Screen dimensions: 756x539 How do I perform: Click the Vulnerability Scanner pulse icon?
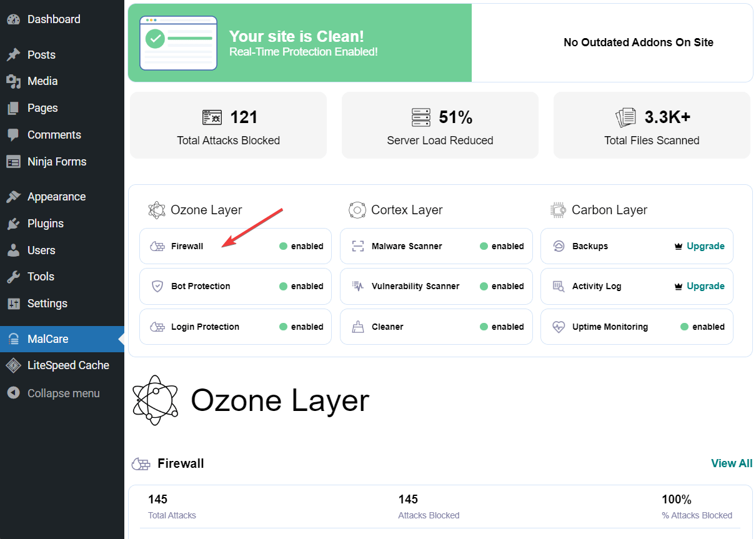[x=358, y=286]
